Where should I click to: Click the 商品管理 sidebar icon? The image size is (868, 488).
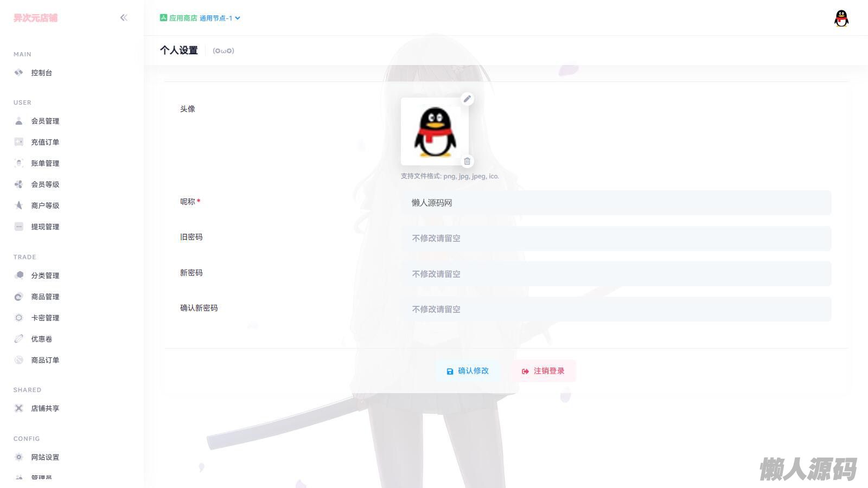click(x=19, y=297)
